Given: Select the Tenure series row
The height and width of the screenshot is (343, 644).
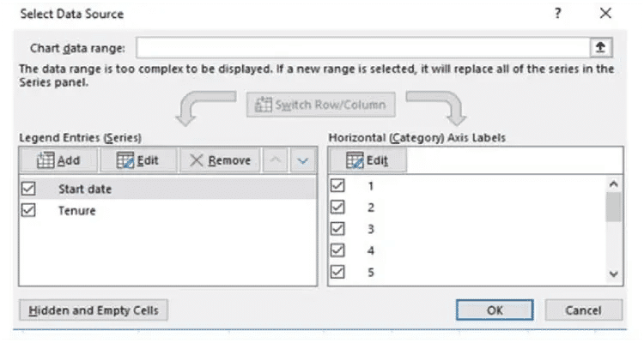Looking at the screenshot, I should click(x=168, y=210).
